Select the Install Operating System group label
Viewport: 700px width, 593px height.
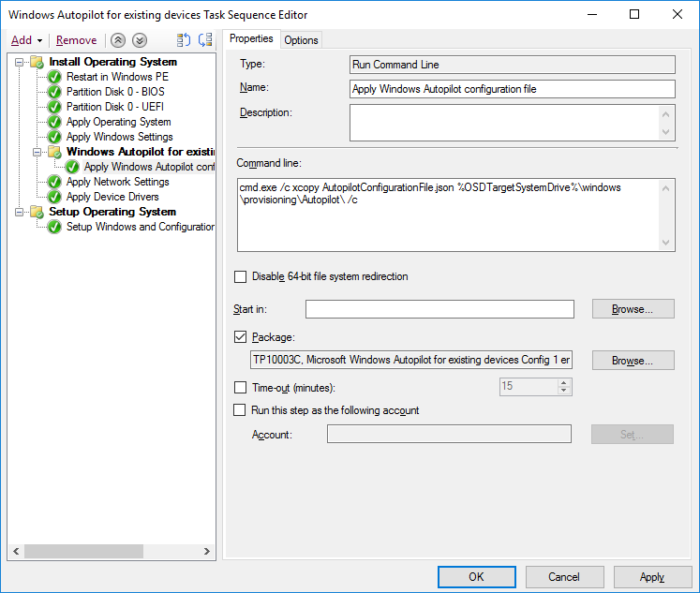point(113,62)
